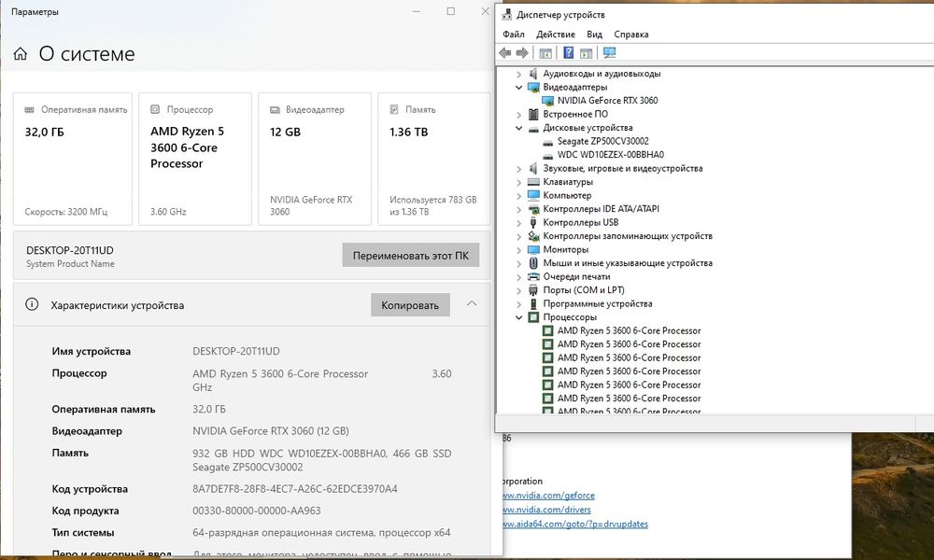Click the Home icon in Settings window
Screen dimensions: 934x560
pos(21,54)
